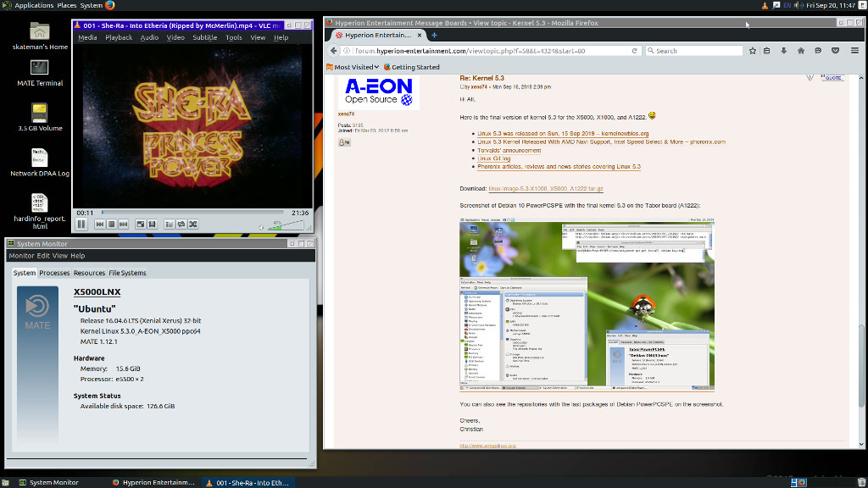
Task: Switch to Resources tab in System Monitor
Action: (x=89, y=273)
